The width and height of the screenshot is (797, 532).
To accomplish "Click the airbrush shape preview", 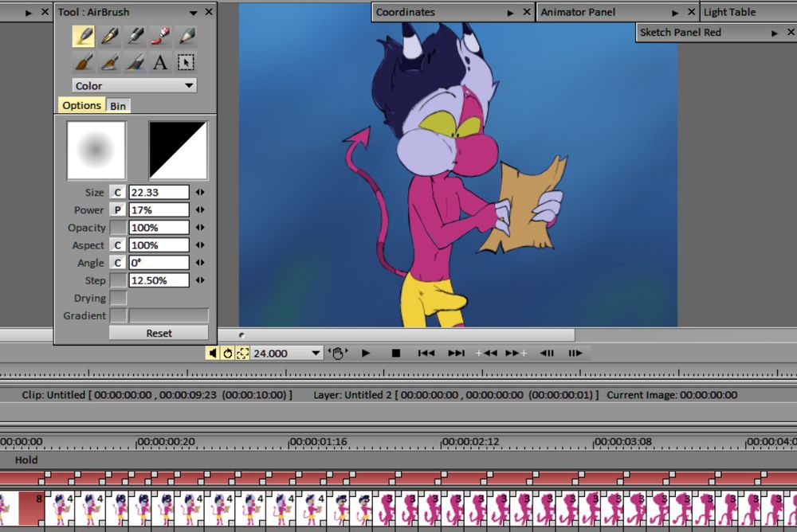I will coord(96,151).
